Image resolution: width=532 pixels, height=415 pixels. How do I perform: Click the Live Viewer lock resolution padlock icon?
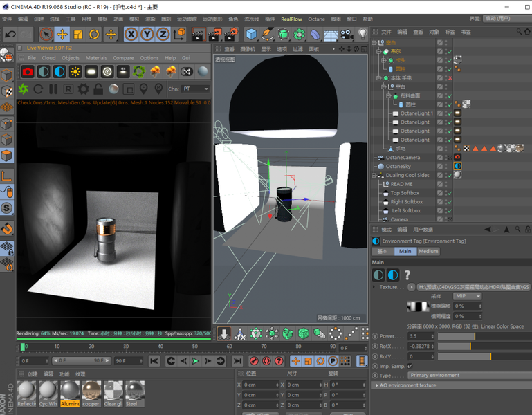(x=99, y=89)
